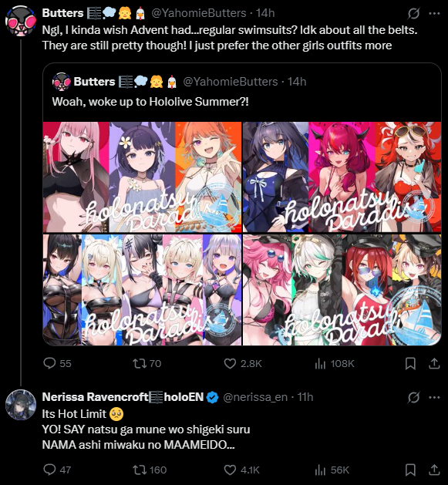
Task: Retweet Nerissa's post with 160 reposts
Action: (x=150, y=470)
